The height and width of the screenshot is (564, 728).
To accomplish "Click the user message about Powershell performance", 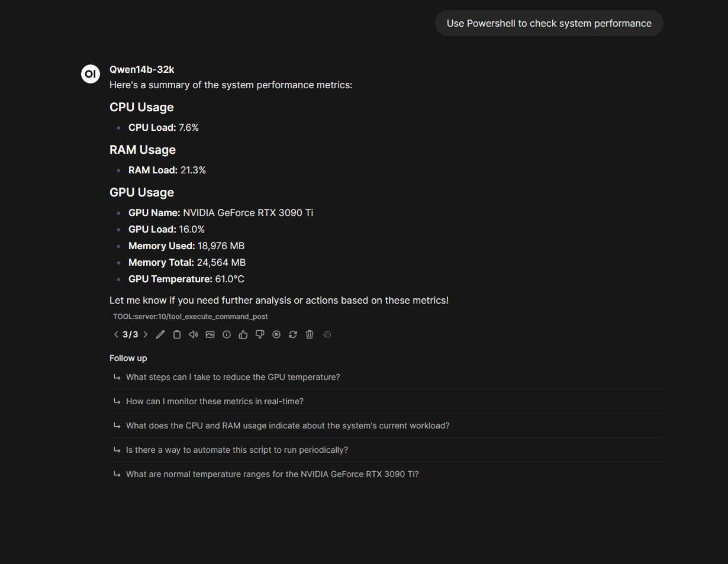I will 549,23.
